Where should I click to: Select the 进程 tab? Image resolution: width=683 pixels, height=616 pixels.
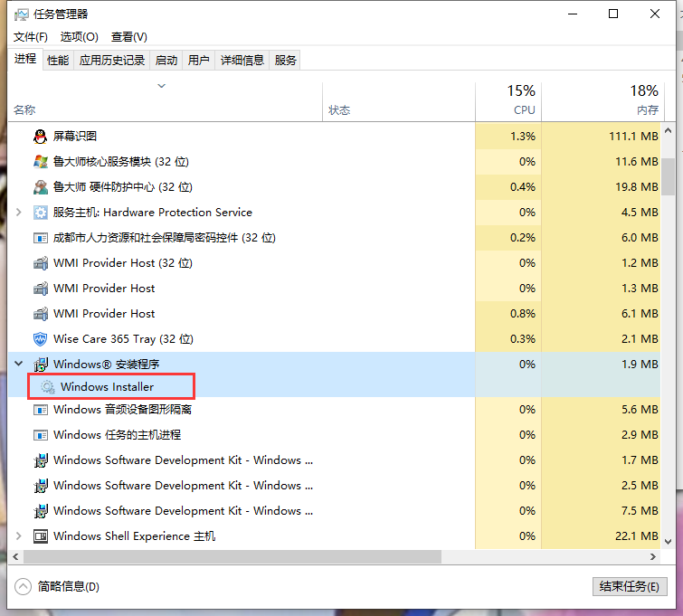pos(24,59)
